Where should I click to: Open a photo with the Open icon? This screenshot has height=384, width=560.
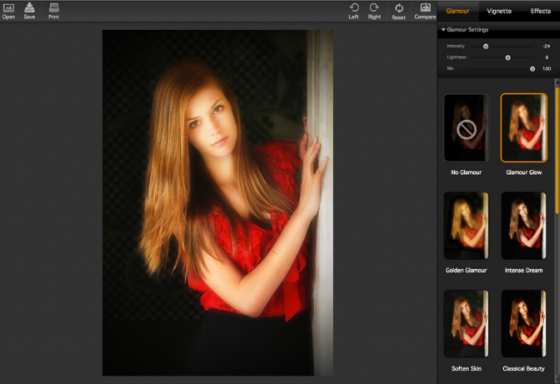coord(9,11)
